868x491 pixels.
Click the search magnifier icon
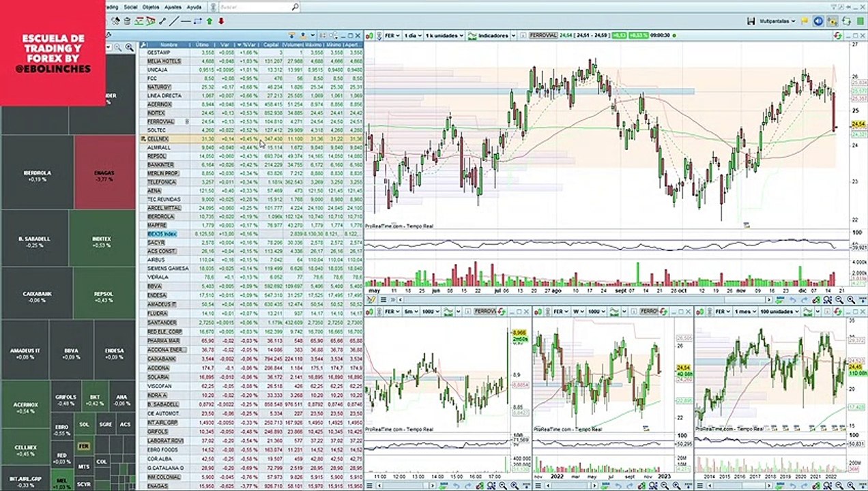click(295, 7)
